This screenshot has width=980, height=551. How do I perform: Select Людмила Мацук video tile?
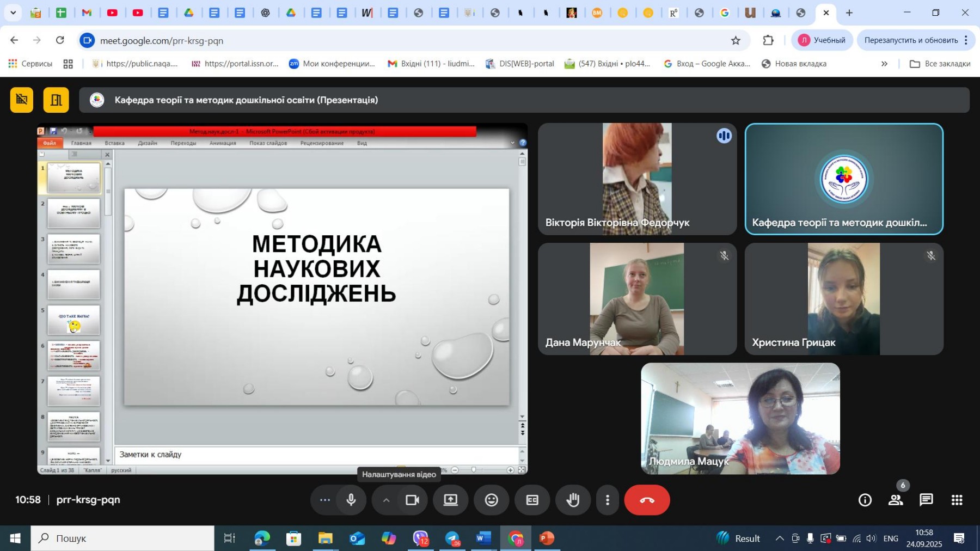740,418
